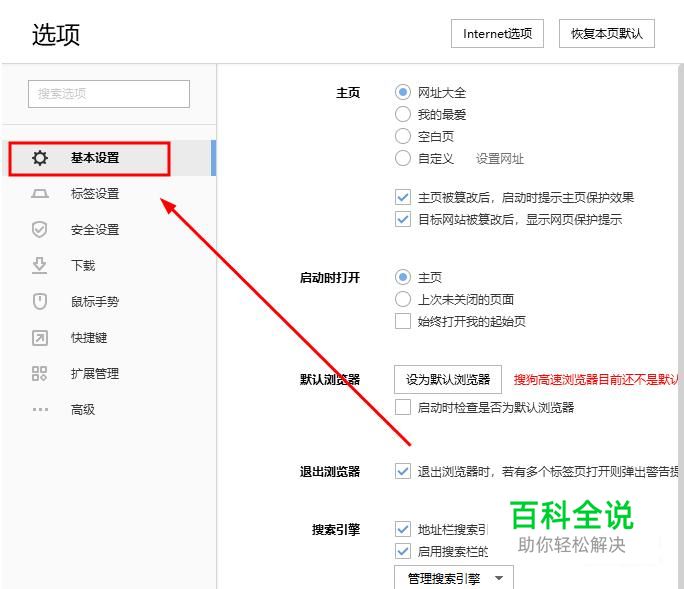684x589 pixels.
Task: Toggle 主页被篡改后 startup protection checkbox
Action: pos(403,197)
